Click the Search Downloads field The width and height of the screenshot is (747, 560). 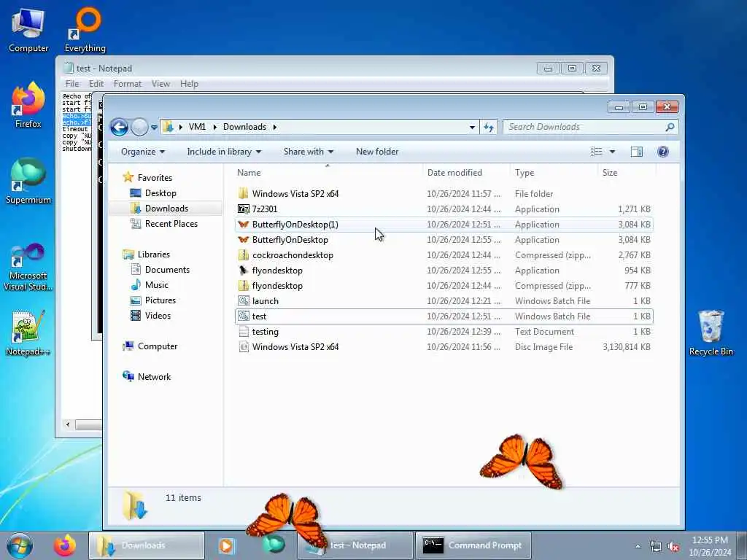pyautogui.click(x=584, y=127)
